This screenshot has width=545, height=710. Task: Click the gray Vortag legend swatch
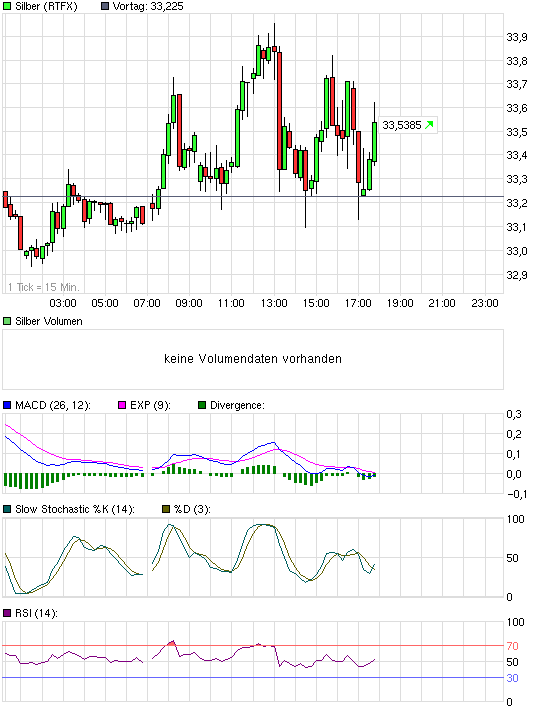tap(105, 6)
